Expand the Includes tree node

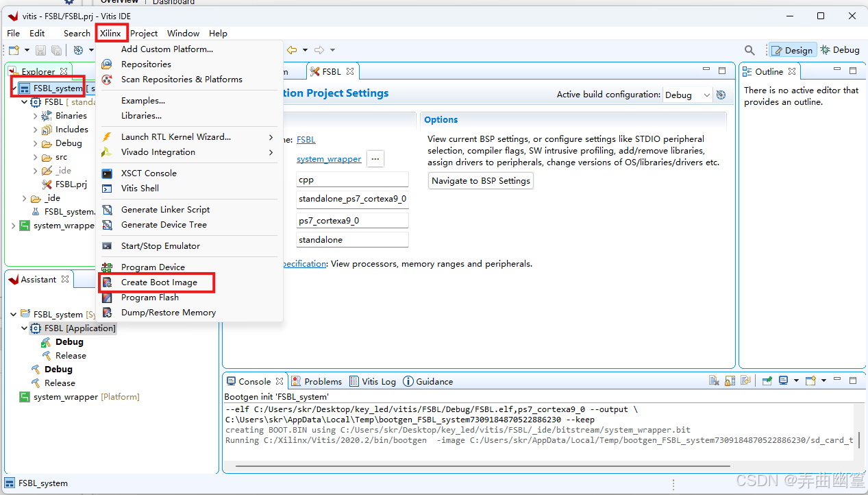(36, 130)
